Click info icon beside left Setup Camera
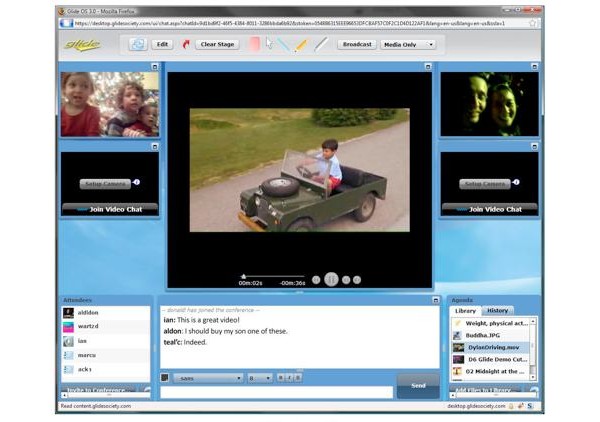 tap(137, 182)
